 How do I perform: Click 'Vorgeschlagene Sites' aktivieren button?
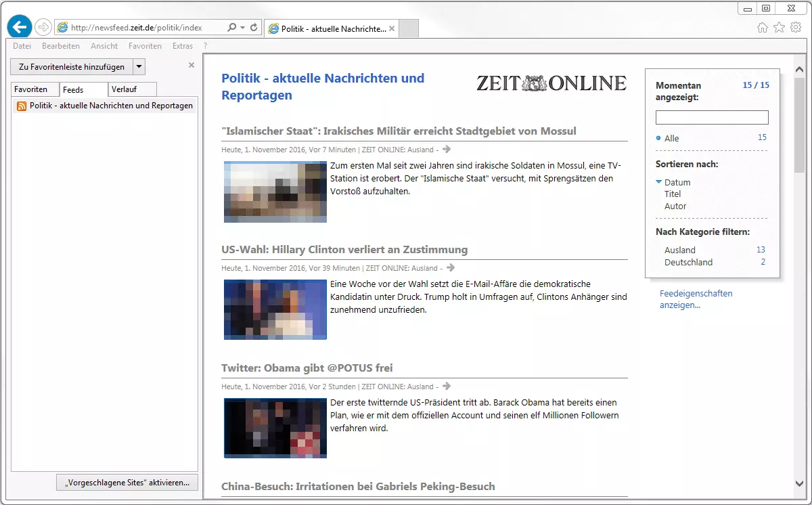point(127,483)
